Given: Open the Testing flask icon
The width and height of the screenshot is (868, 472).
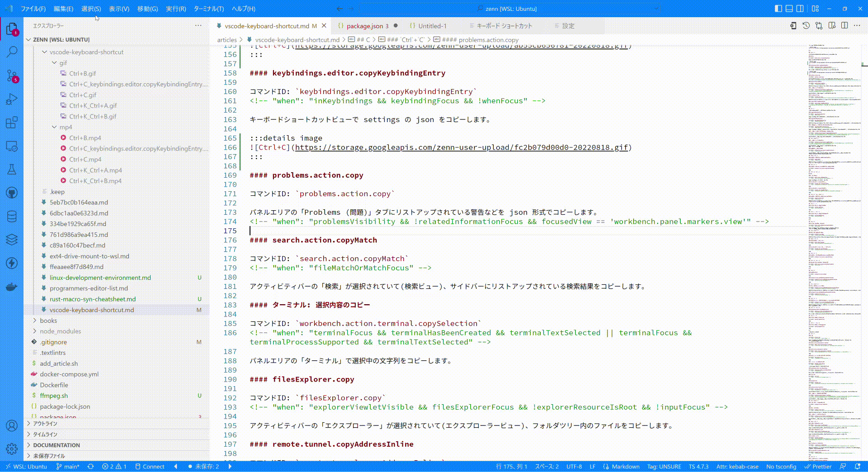Looking at the screenshot, I should pos(12,170).
